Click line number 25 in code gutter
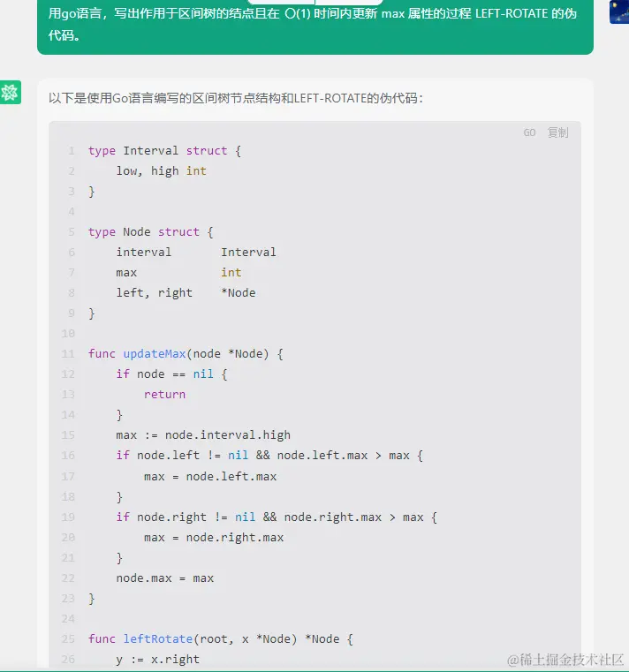 68,639
